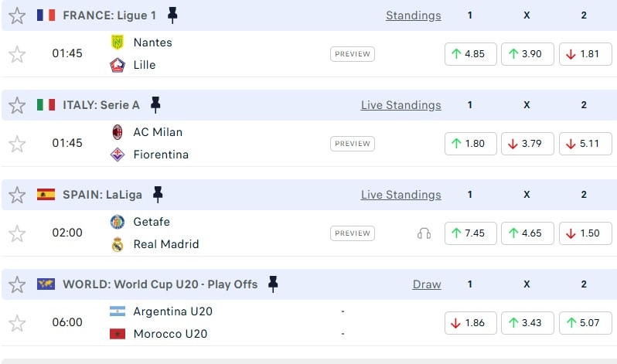The height and width of the screenshot is (364, 617).
Task: Select draw odds 3.79 for Milan match
Action: coord(527,144)
